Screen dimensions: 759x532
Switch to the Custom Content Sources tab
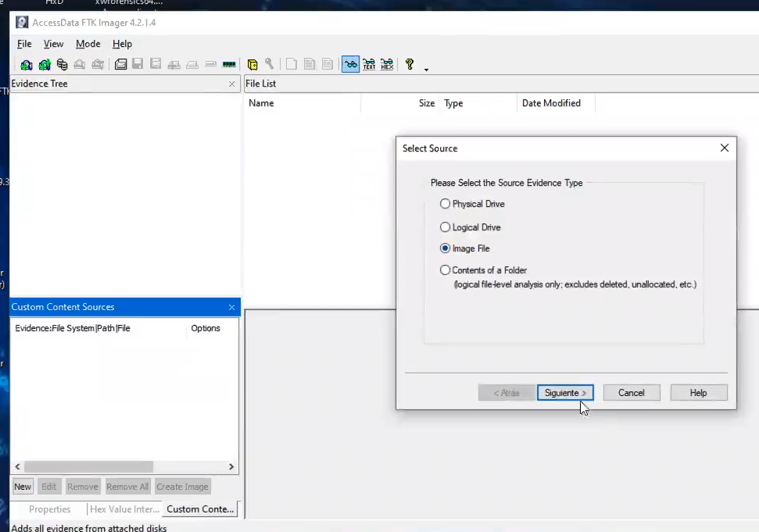pos(200,509)
